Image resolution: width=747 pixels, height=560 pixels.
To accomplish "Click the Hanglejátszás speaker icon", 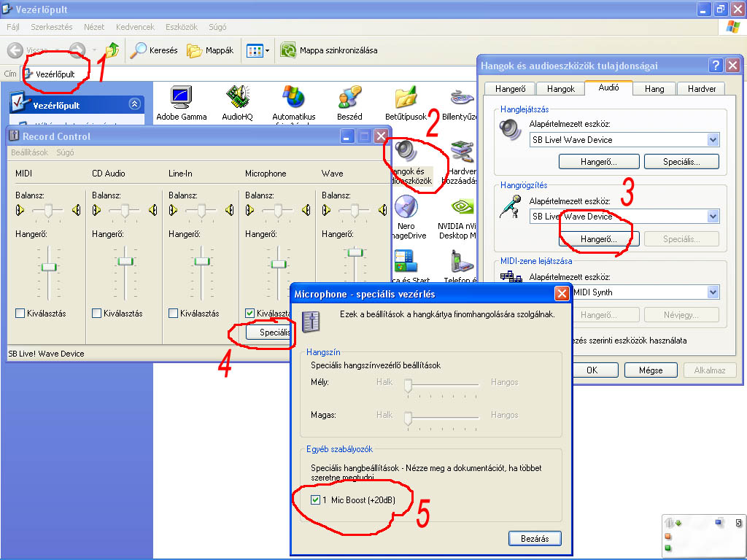I will coord(510,130).
